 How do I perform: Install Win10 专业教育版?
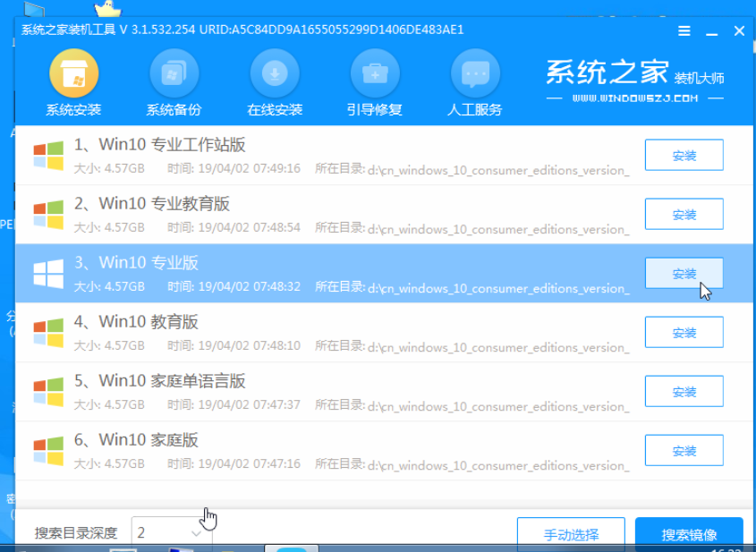tap(684, 215)
